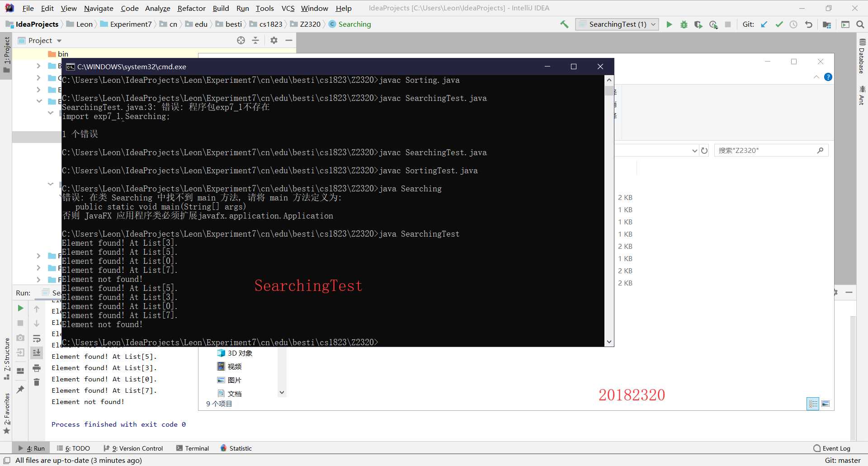Open the Statistic tab
This screenshot has width=868, height=466.
click(236, 448)
